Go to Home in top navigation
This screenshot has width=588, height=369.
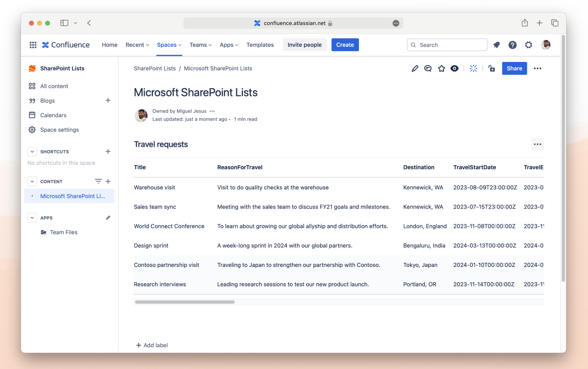[x=110, y=45]
